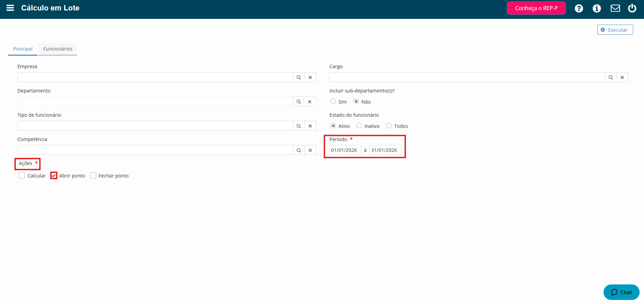This screenshot has height=304, width=644.
Task: Select Inativo employee state
Action: point(359,126)
